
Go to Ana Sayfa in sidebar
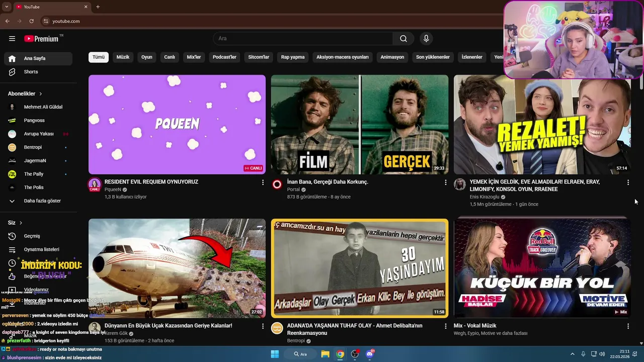pos(38,58)
